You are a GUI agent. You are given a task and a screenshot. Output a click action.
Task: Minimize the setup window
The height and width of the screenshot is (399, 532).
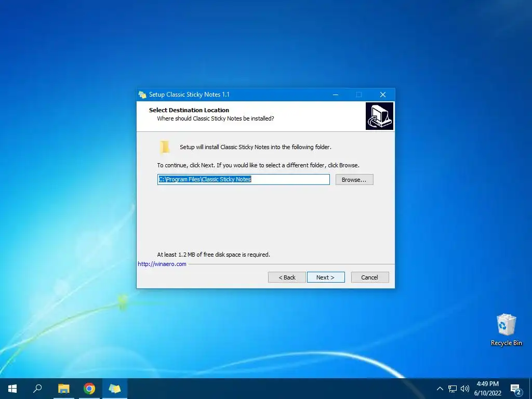click(x=336, y=95)
